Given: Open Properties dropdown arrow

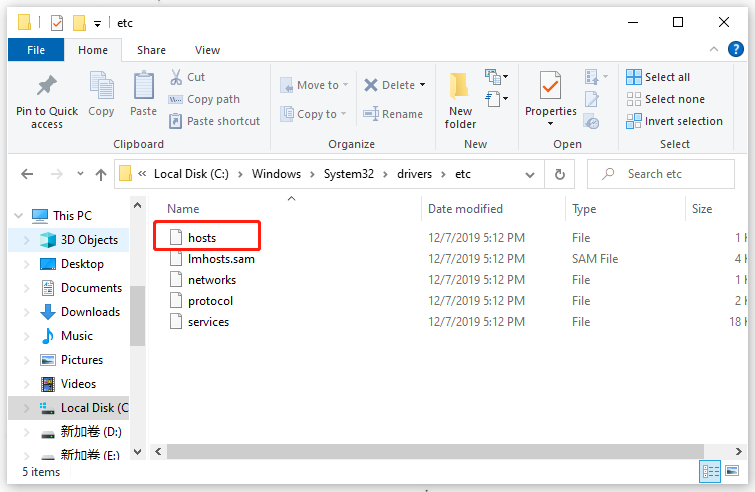Looking at the screenshot, I should (x=550, y=124).
